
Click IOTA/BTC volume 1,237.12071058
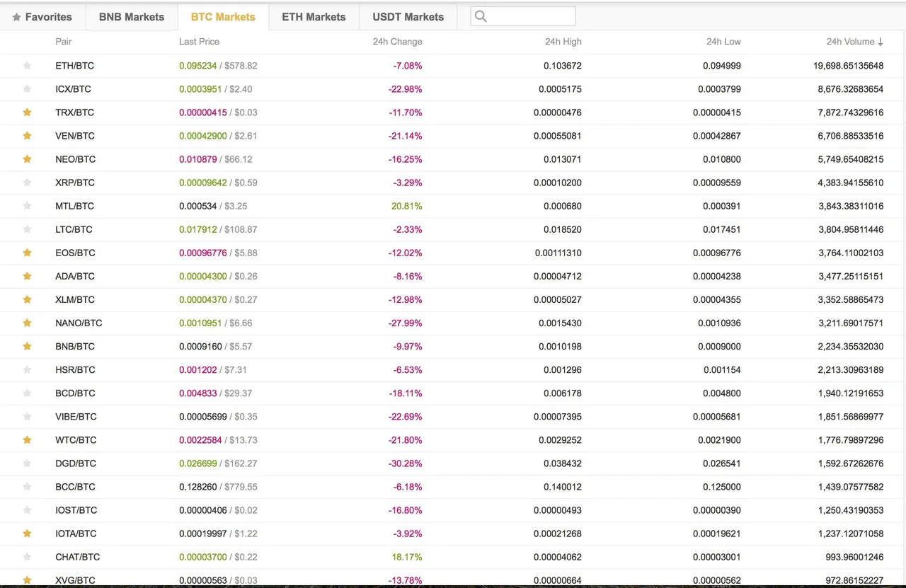pos(851,533)
